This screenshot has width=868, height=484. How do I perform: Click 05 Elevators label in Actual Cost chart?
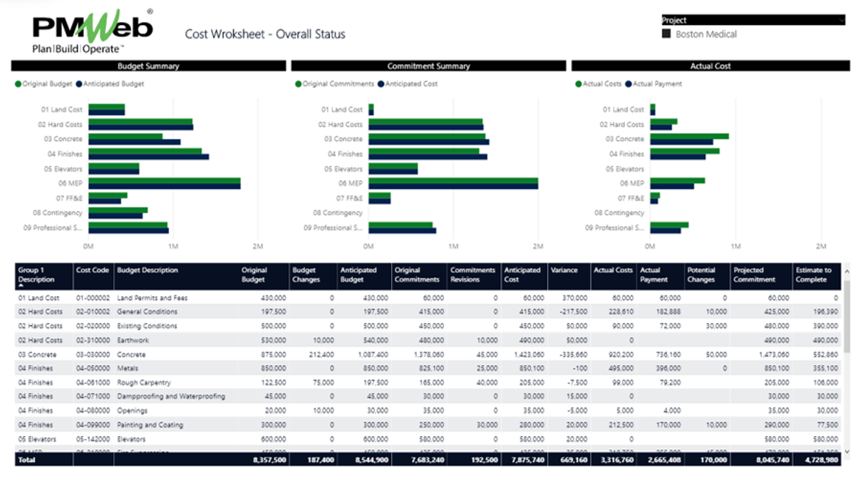pos(625,169)
